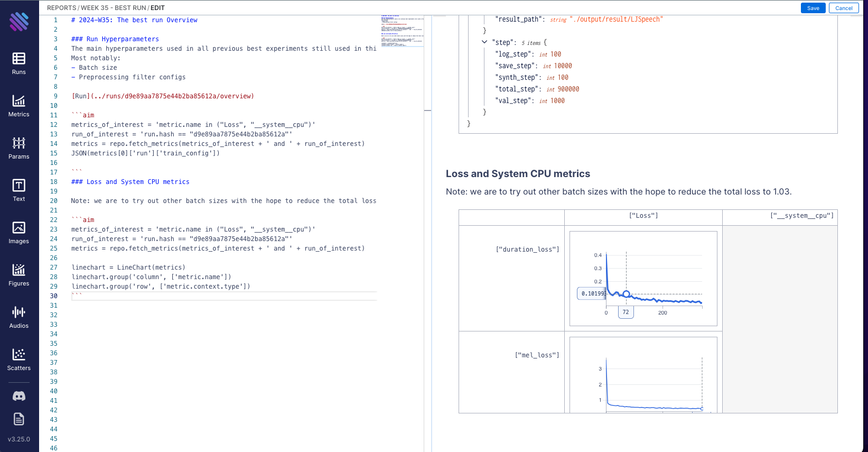
Task: Click the '- Preprocessing filter configs' line
Action: click(128, 77)
